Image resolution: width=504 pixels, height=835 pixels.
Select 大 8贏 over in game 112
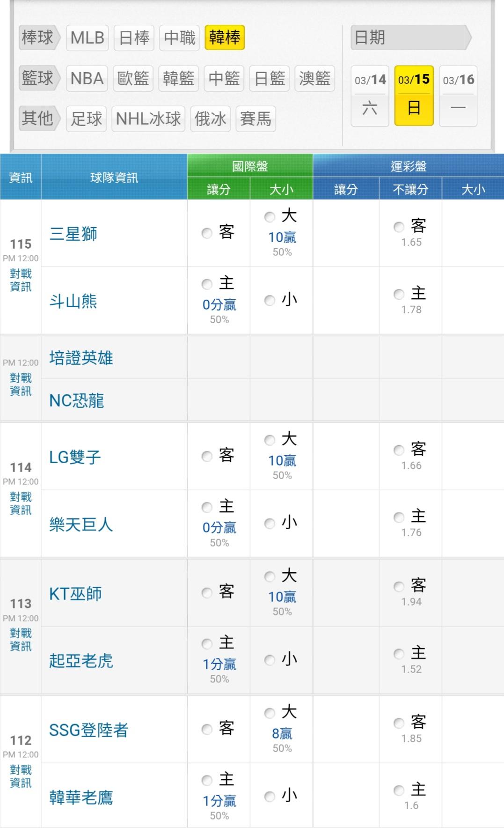[x=270, y=713]
